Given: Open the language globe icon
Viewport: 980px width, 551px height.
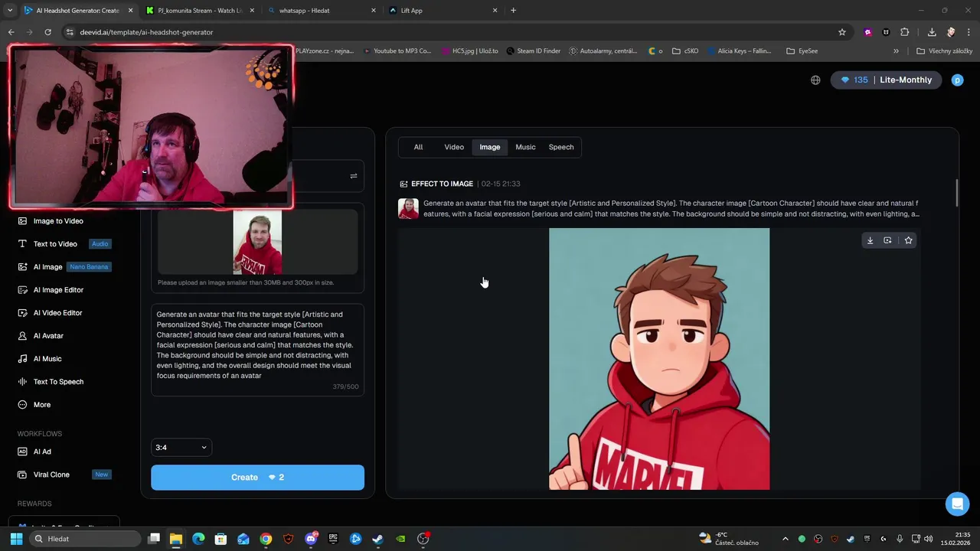Looking at the screenshot, I should coord(815,80).
